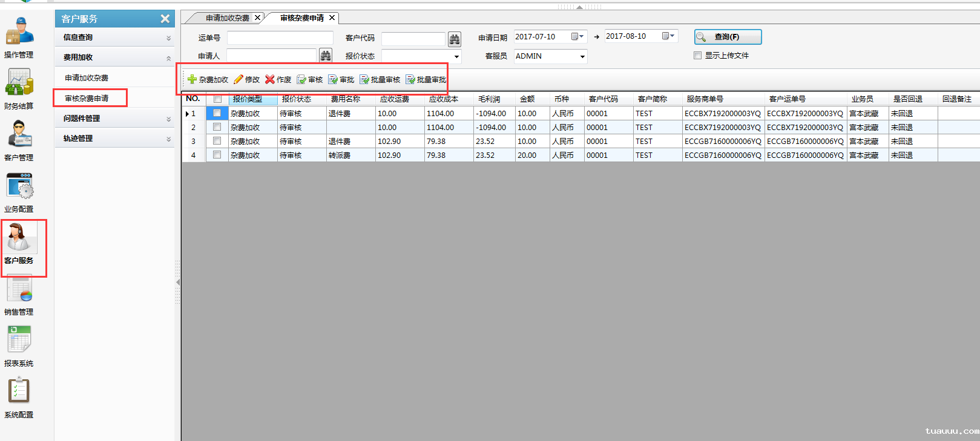Screen dimensions: 980x441
Task: Switch to the 审核杂费申请 tab
Action: coord(302,18)
